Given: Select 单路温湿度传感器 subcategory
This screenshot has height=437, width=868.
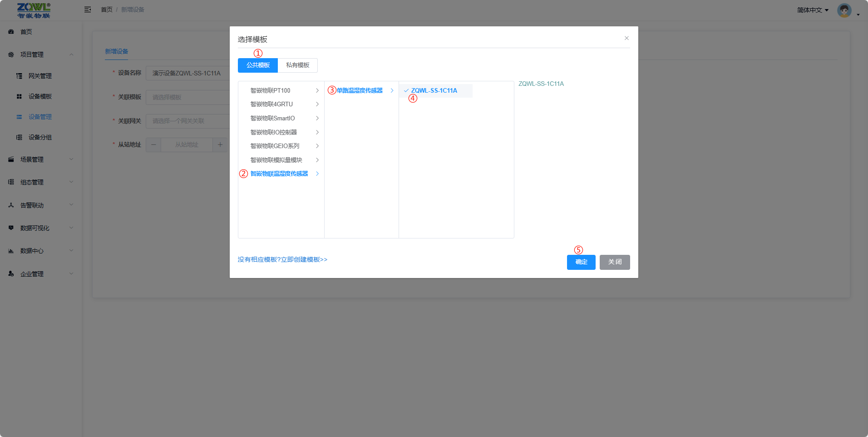Looking at the screenshot, I should point(360,90).
